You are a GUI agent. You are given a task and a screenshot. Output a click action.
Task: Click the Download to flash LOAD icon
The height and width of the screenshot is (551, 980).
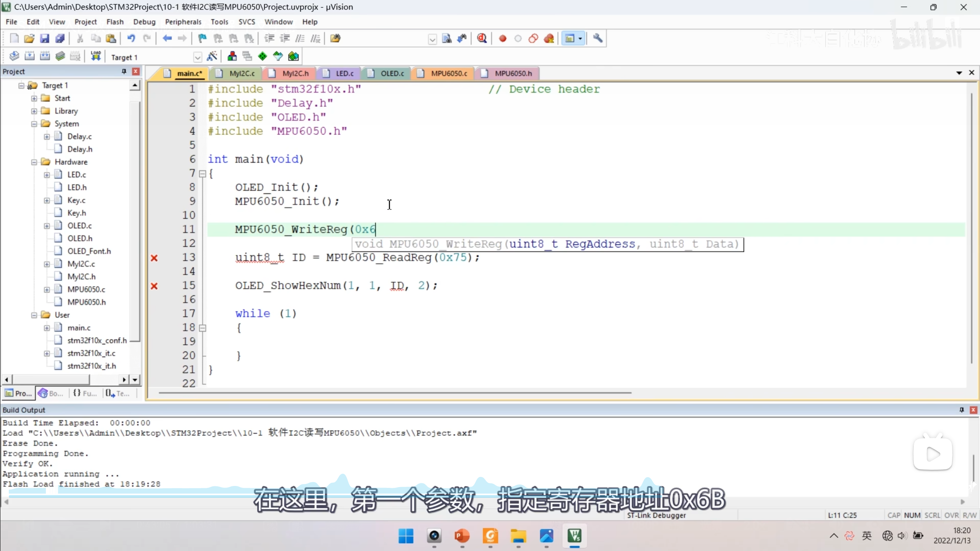(x=95, y=57)
